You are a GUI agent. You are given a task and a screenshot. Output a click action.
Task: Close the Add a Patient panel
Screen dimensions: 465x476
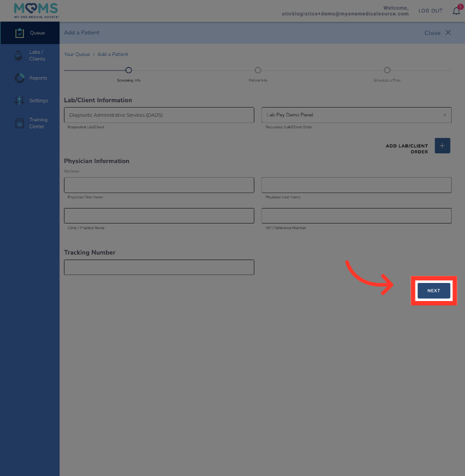click(438, 33)
